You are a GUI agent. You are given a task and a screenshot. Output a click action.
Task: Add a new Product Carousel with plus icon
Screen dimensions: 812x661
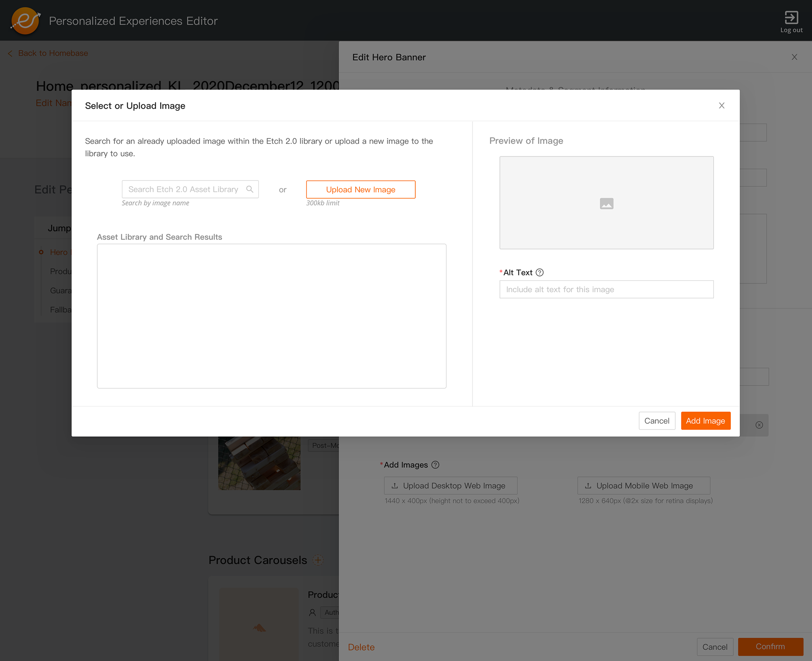pos(318,560)
